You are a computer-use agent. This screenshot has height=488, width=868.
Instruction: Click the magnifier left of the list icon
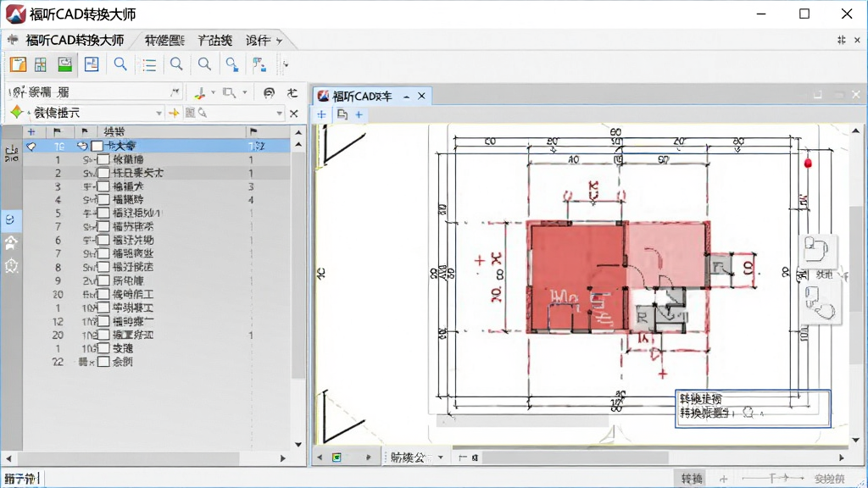click(x=120, y=64)
